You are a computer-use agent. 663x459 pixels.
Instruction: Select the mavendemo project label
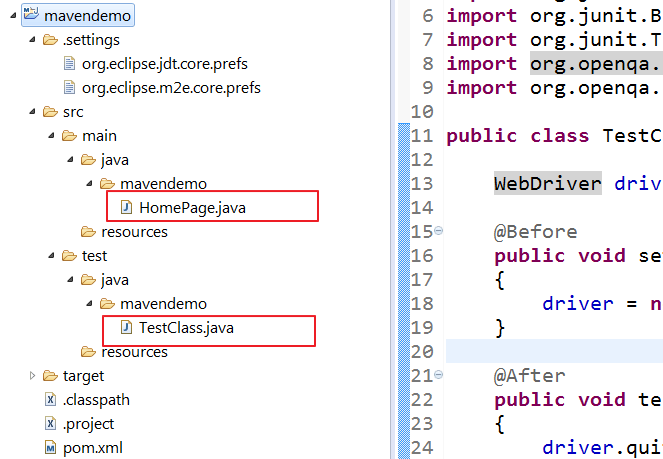point(88,16)
